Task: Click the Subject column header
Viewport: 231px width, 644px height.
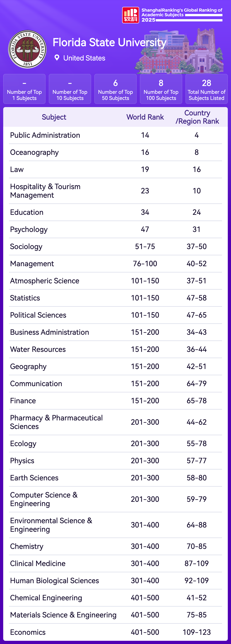Action: click(54, 117)
